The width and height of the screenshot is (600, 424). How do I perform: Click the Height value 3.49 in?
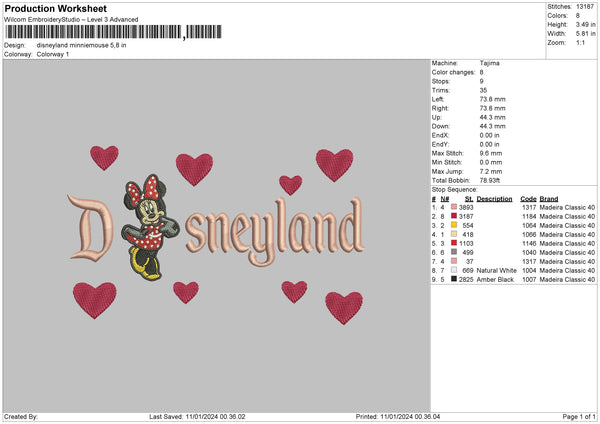(585, 24)
